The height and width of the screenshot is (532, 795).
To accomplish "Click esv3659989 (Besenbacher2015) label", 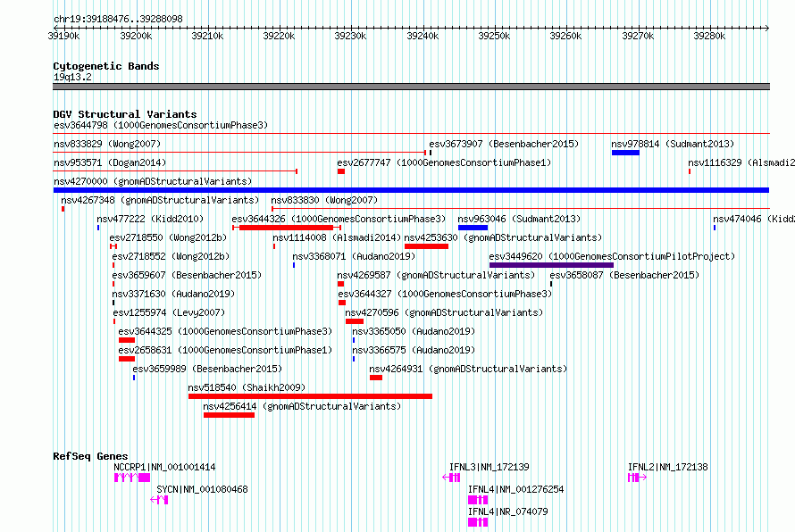I will (207, 369).
